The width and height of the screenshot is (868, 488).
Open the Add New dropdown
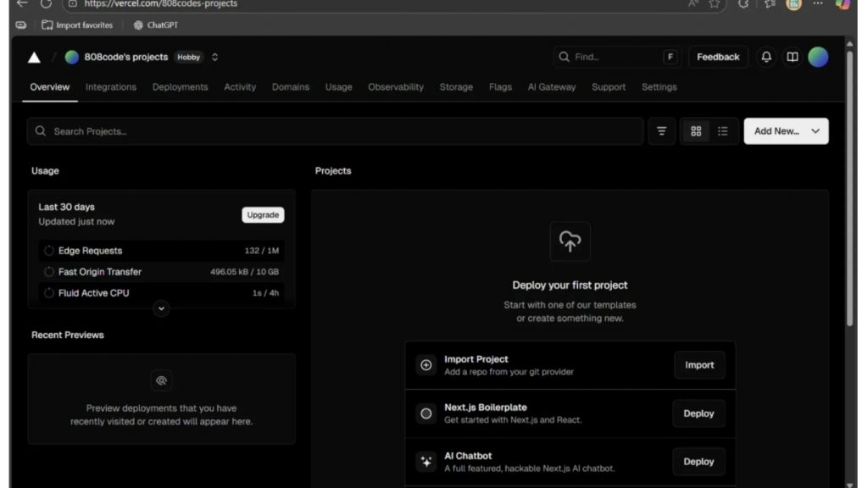[786, 131]
